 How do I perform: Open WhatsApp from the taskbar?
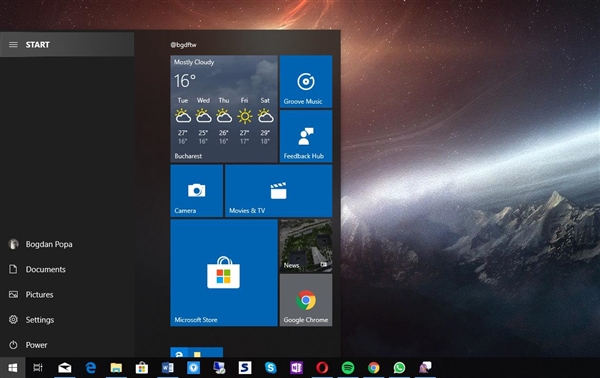399,368
